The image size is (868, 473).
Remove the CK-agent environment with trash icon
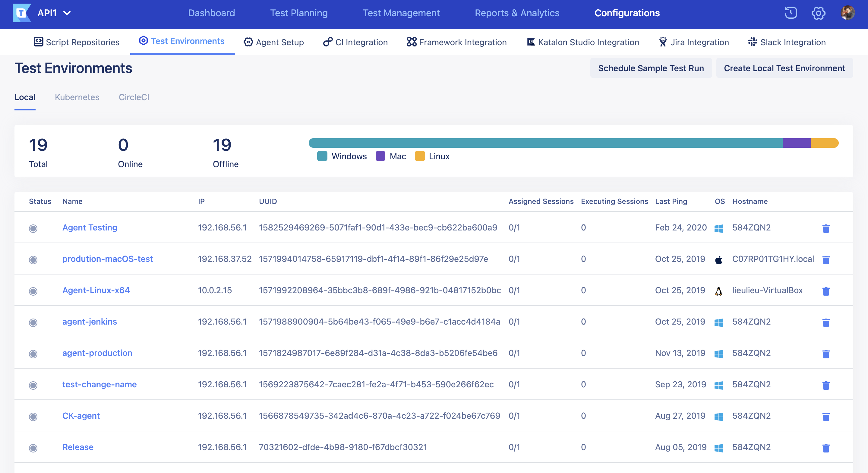[x=825, y=416]
